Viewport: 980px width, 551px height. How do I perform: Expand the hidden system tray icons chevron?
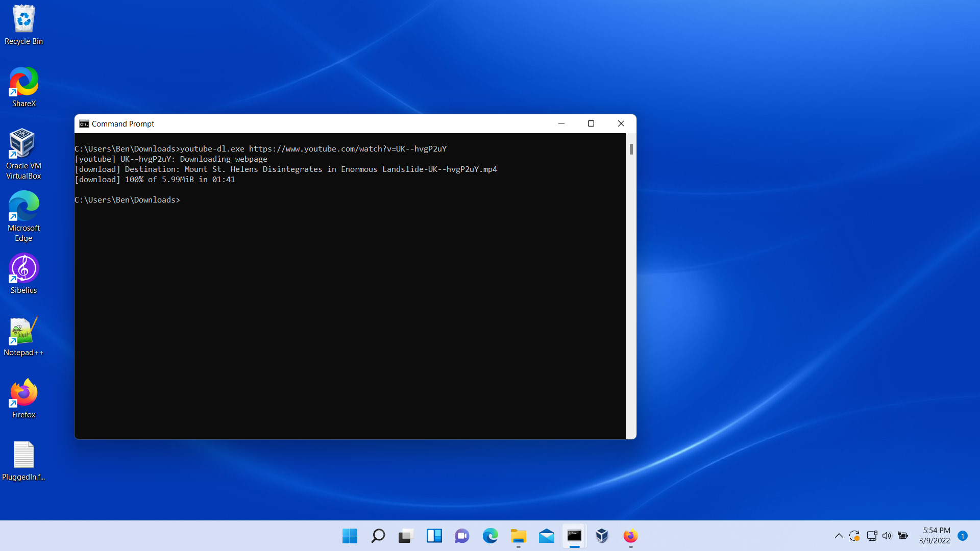pyautogui.click(x=839, y=536)
